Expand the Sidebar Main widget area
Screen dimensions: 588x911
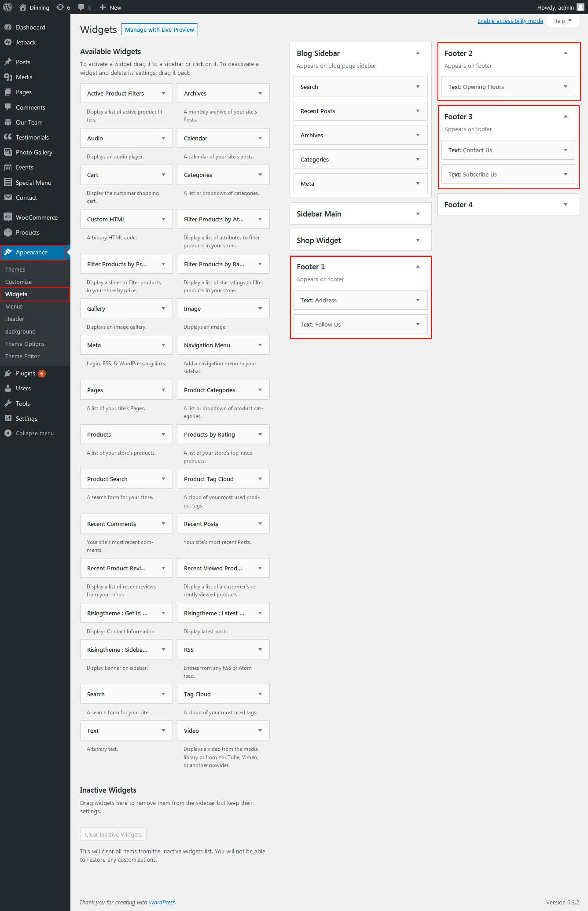click(418, 214)
